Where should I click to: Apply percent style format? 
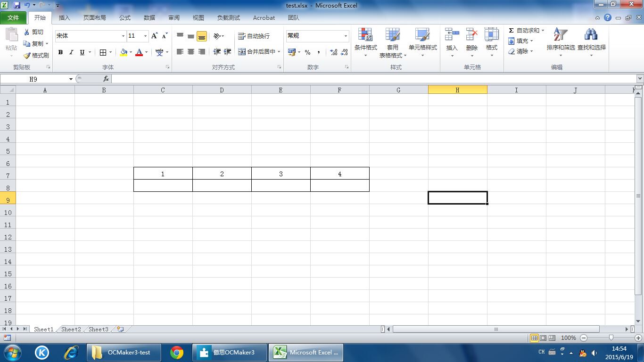click(x=307, y=52)
